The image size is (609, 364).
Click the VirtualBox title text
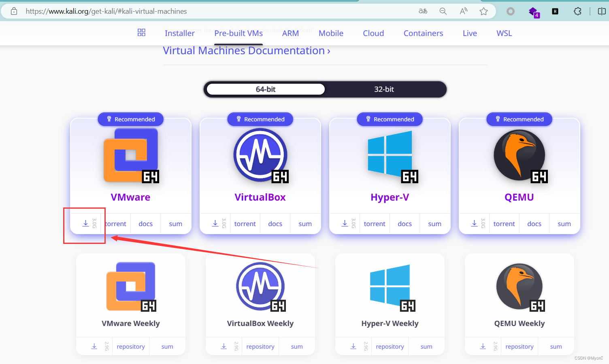260,197
